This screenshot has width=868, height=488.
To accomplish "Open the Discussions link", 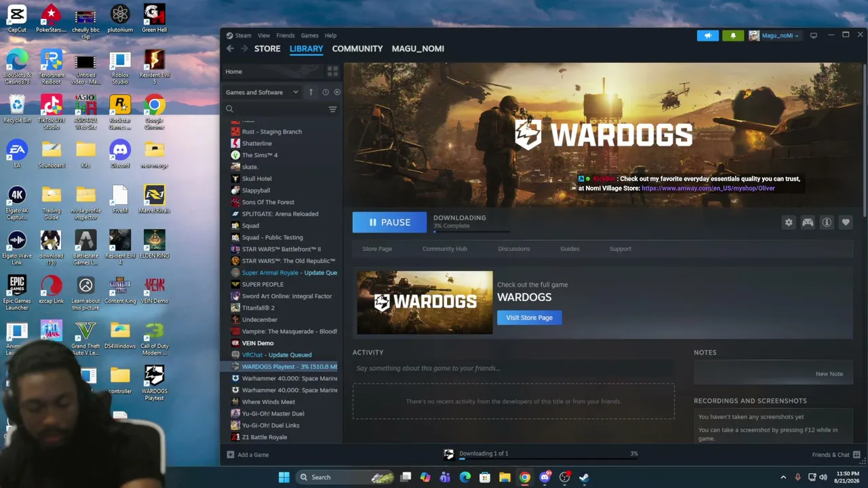I will click(x=514, y=249).
